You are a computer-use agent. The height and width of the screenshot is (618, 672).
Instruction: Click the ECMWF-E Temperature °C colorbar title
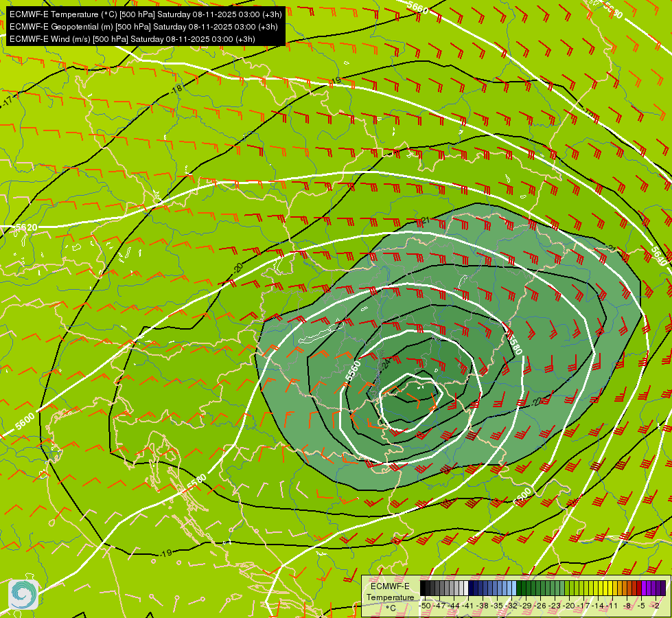coord(391,597)
